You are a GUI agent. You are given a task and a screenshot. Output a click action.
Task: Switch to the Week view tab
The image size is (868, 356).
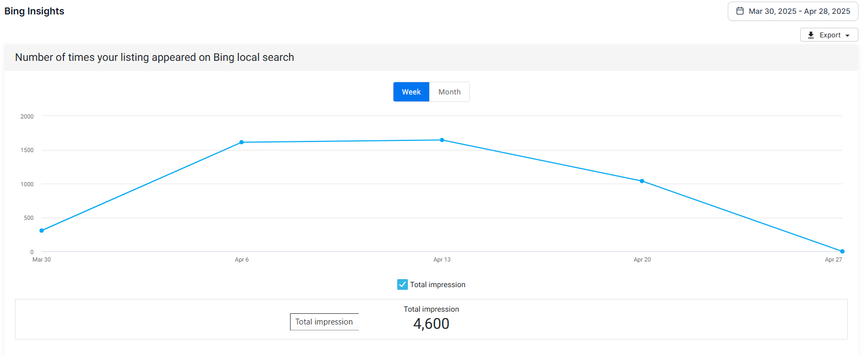tap(411, 92)
